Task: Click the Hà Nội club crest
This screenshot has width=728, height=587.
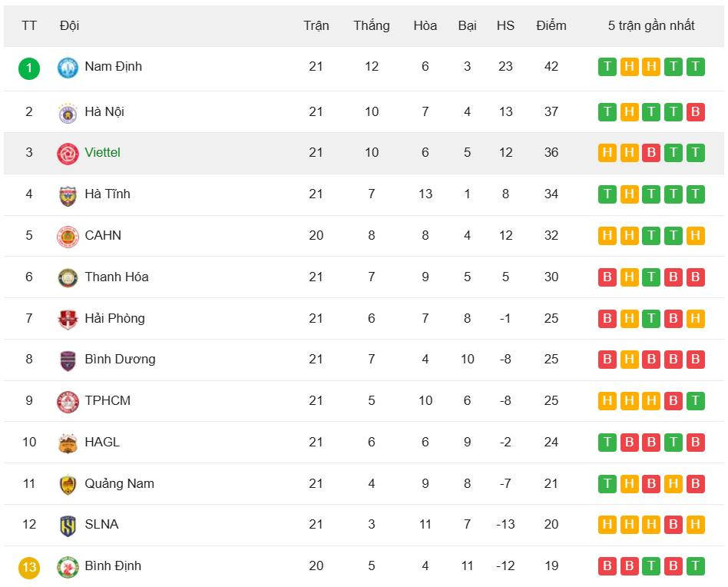Action: pos(68,112)
